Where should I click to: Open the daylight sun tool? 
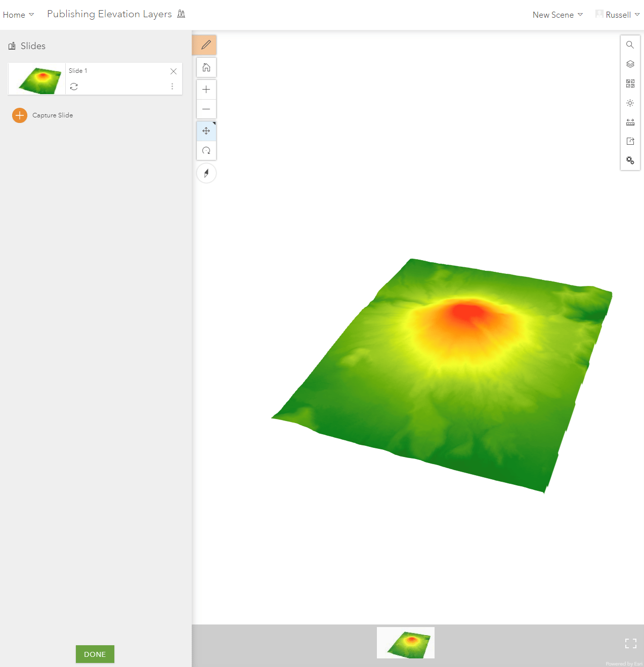point(630,103)
